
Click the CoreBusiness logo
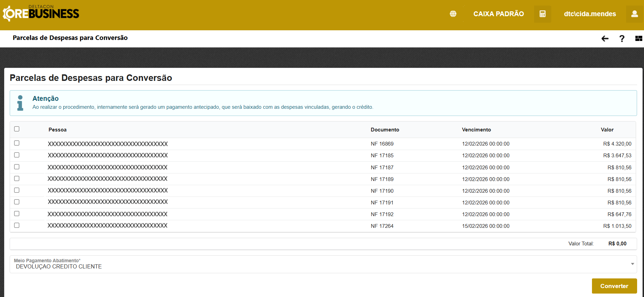(41, 14)
